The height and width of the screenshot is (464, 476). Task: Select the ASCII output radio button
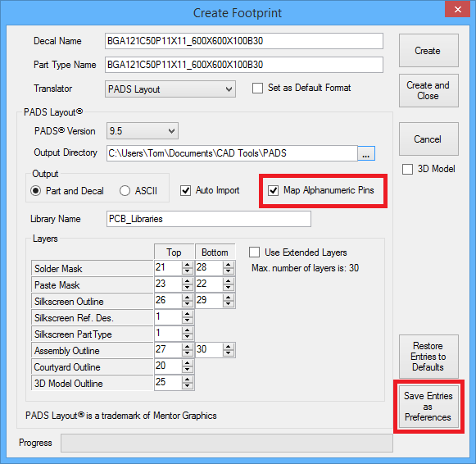[x=125, y=191]
